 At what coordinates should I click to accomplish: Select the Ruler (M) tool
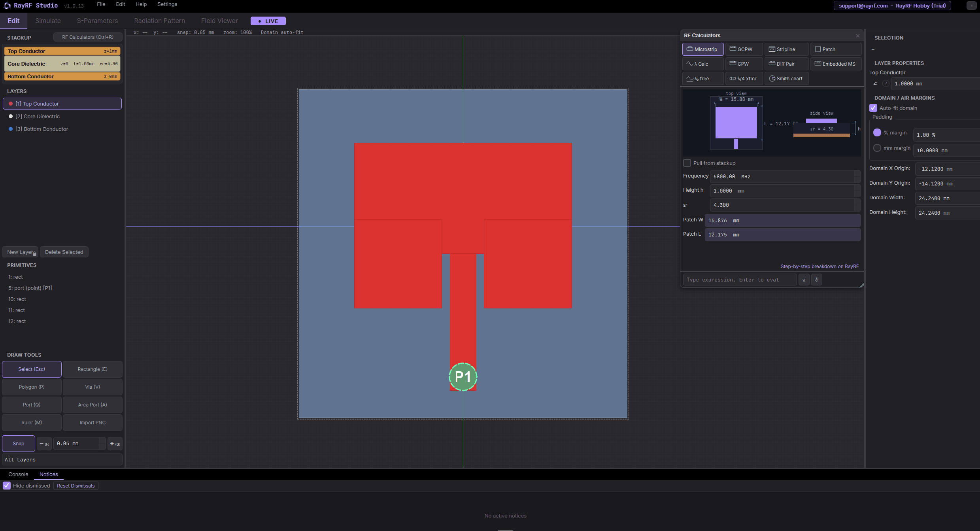click(32, 423)
